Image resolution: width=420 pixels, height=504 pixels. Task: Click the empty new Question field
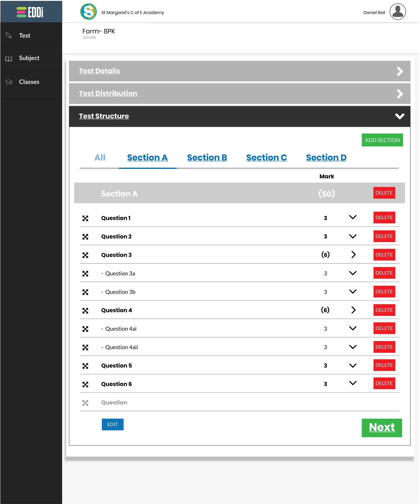click(114, 402)
